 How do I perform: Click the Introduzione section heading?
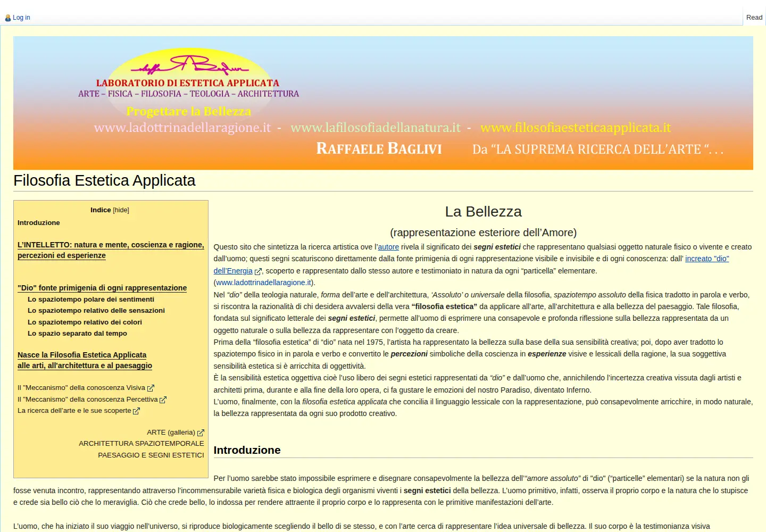tap(247, 450)
